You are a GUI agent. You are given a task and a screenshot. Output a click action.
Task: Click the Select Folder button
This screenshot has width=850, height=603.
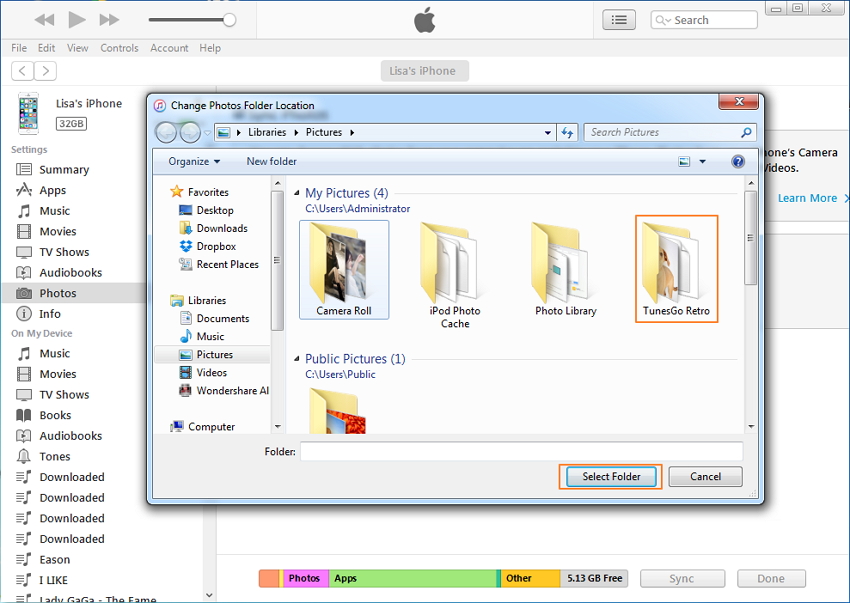click(x=610, y=476)
